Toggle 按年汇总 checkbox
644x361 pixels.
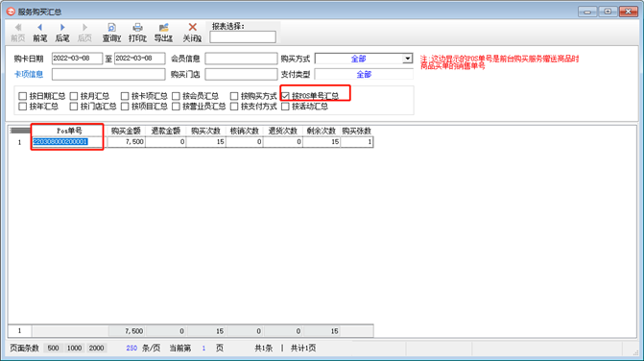pos(23,107)
